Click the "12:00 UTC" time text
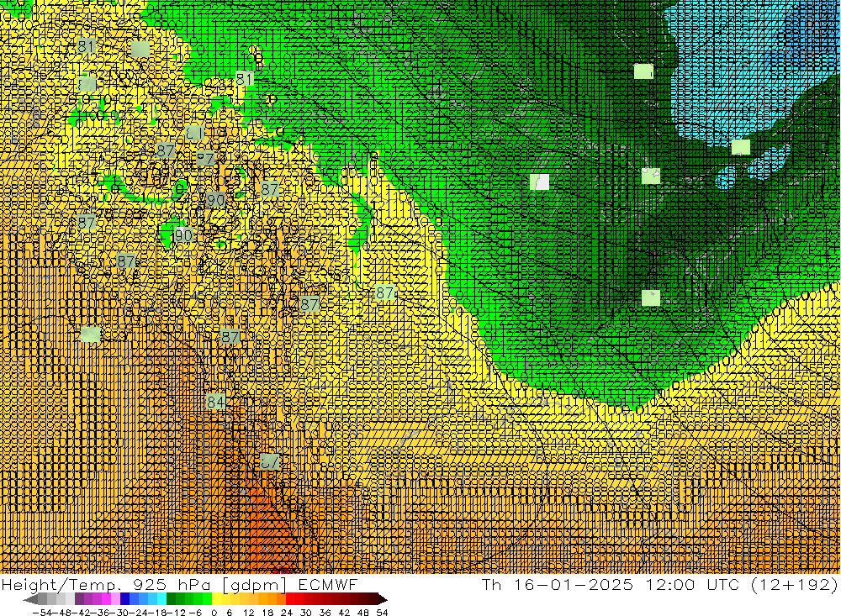The image size is (841, 616). point(692,585)
